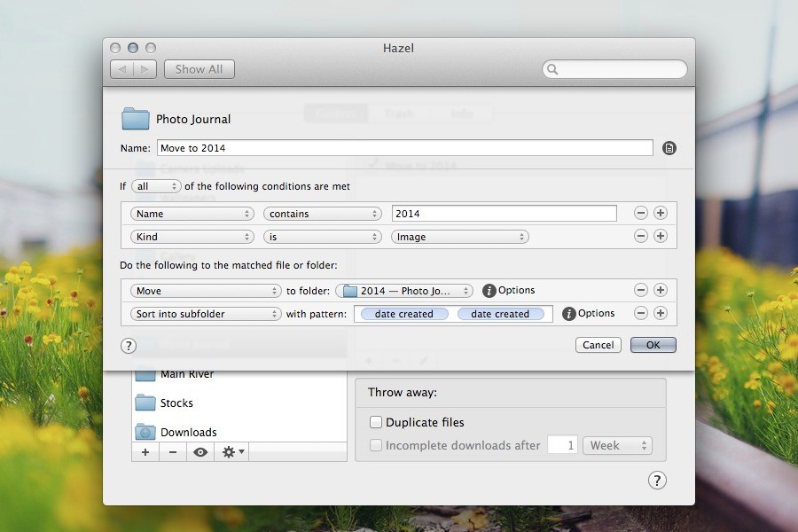The height and width of the screenshot is (532, 798).
Task: Choose destination folder 2014 — Photo Jo… dropdown
Action: (404, 291)
